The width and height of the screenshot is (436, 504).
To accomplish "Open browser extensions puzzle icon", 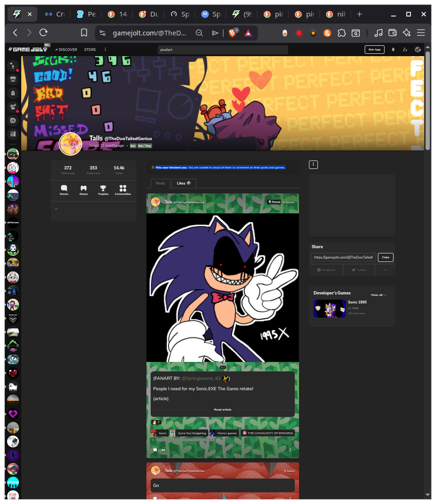I will [x=342, y=33].
